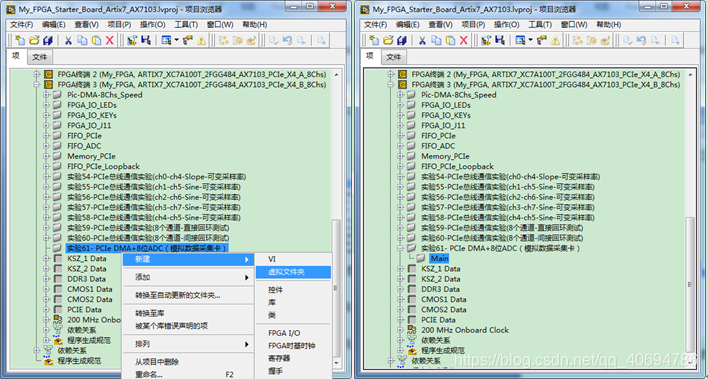Click Copy icon in left window toolbar
Image resolution: width=708 pixels, height=379 pixels.
82,41
